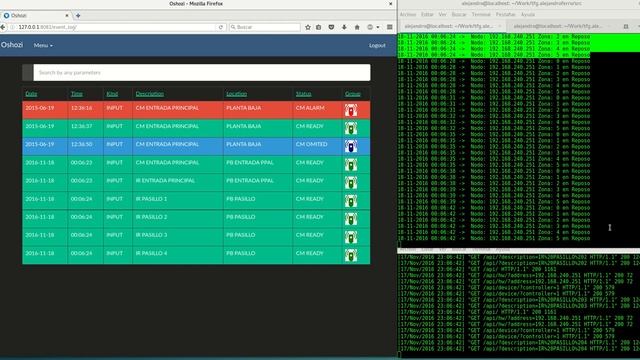The width and height of the screenshot is (640, 360).
Task: Open camera icon for IR PASILLO 3 row
Action: [351, 237]
